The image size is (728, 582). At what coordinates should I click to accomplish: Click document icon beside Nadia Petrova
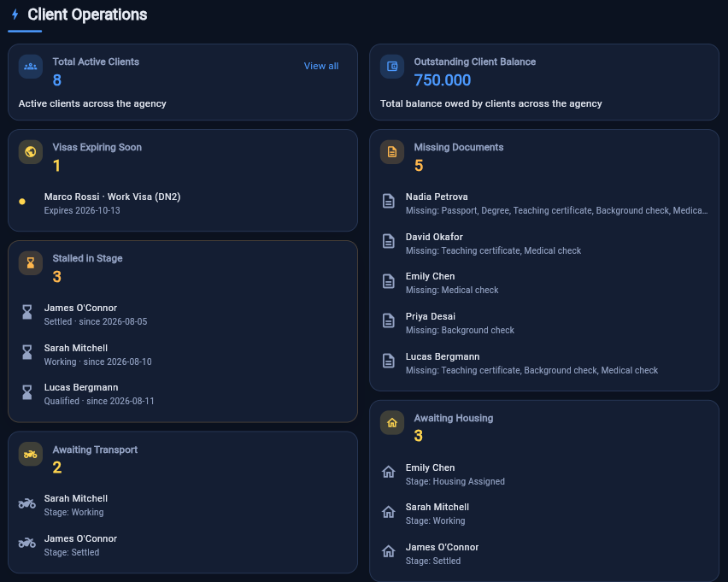(389, 201)
